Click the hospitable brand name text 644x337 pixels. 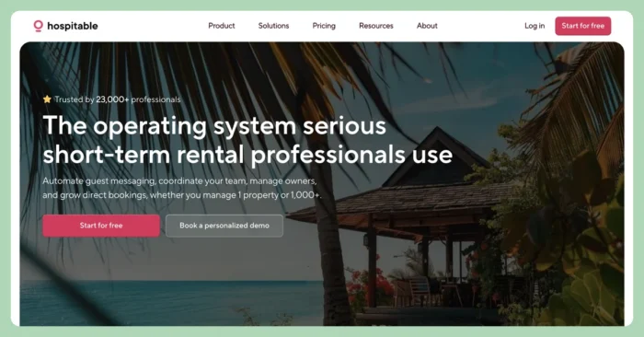click(73, 26)
